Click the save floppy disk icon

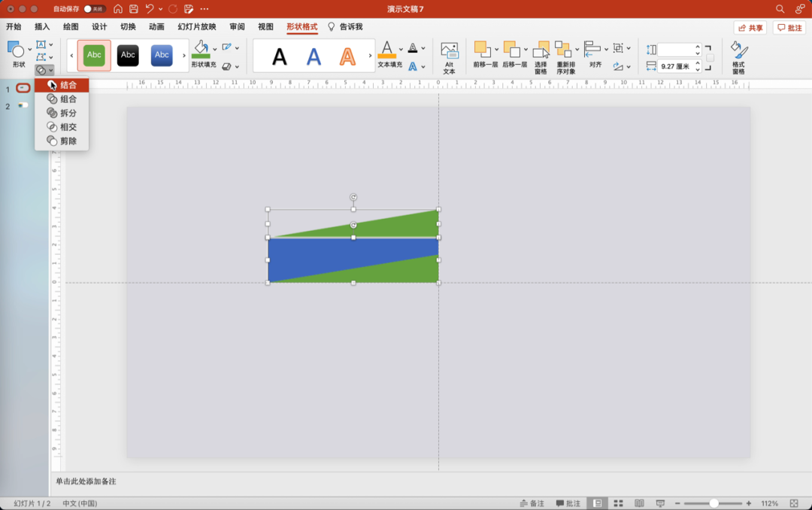pyautogui.click(x=134, y=9)
